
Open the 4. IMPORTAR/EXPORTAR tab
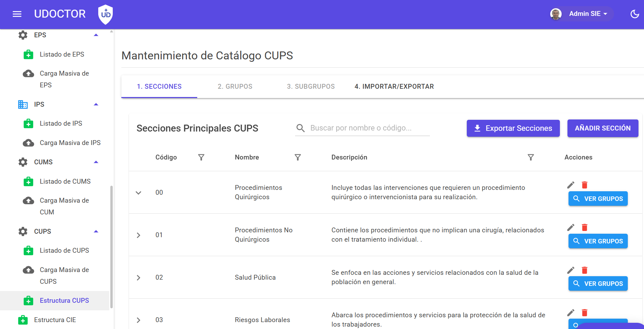pos(394,87)
